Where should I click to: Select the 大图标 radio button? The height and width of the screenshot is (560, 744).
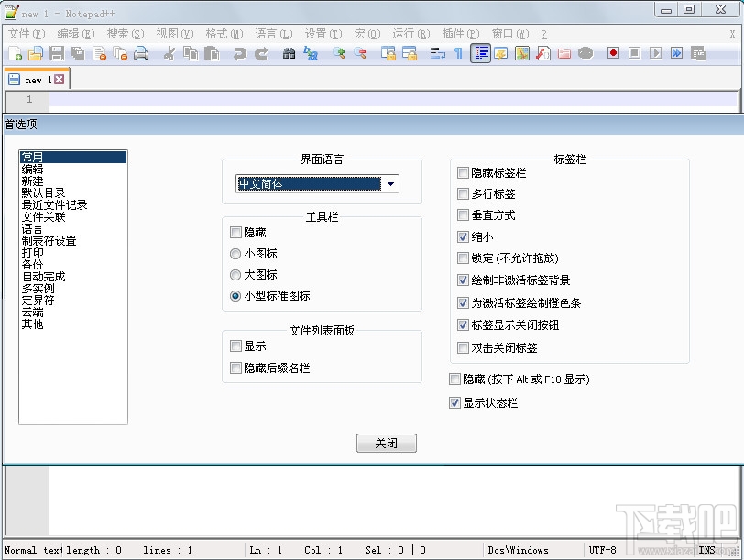coord(237,274)
